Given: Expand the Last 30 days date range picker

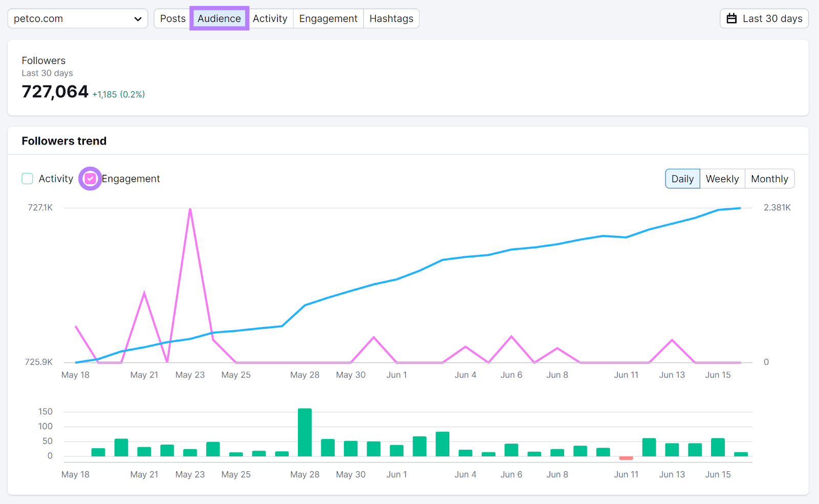Looking at the screenshot, I should pos(764,18).
